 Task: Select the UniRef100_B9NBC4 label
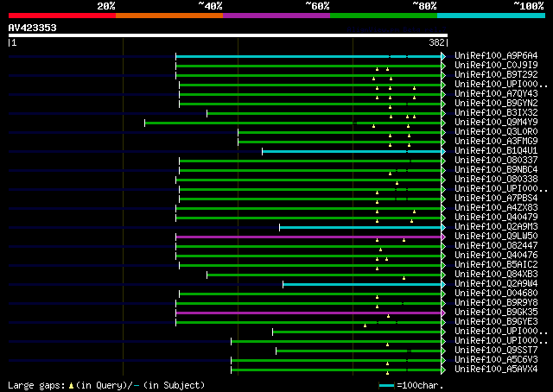tap(496, 170)
